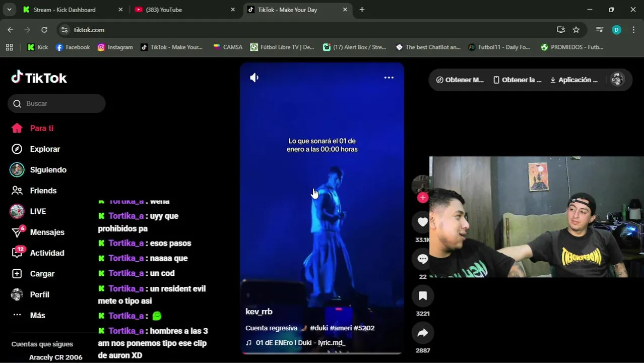Open the Kick bookmark
644x363 pixels.
[38, 47]
